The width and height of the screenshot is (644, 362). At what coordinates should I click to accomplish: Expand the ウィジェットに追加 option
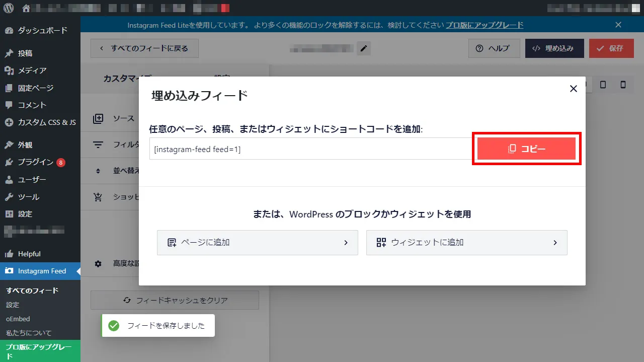click(466, 243)
